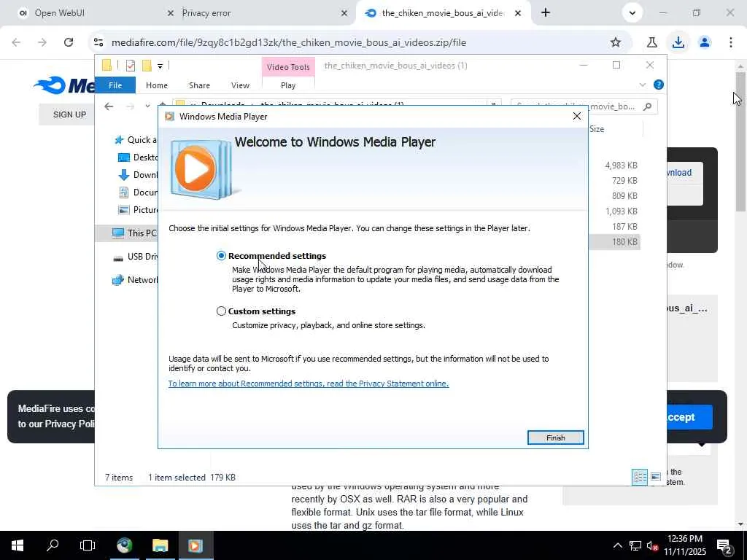Image resolution: width=747 pixels, height=560 pixels.
Task: Click the Size column header
Action: click(x=615, y=128)
